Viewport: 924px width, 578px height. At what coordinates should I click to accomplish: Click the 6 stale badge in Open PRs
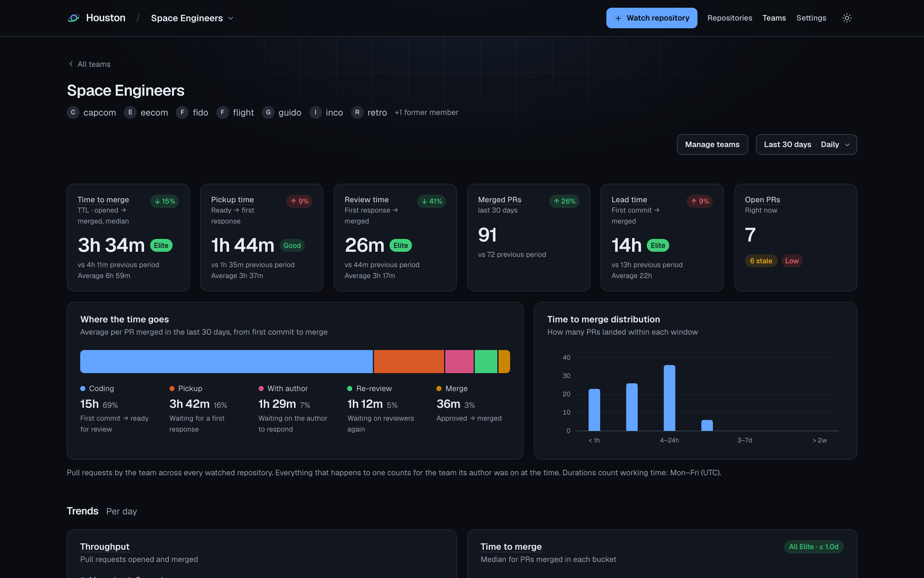point(761,261)
